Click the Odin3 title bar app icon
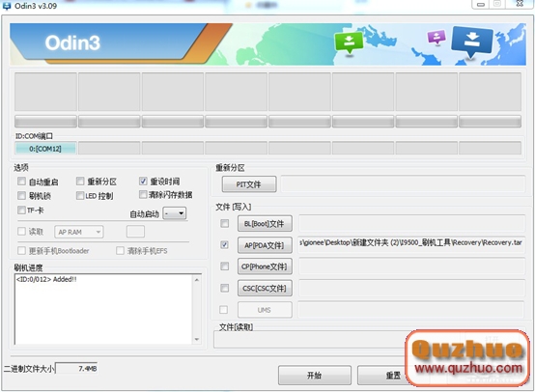 pyautogui.click(x=6, y=6)
